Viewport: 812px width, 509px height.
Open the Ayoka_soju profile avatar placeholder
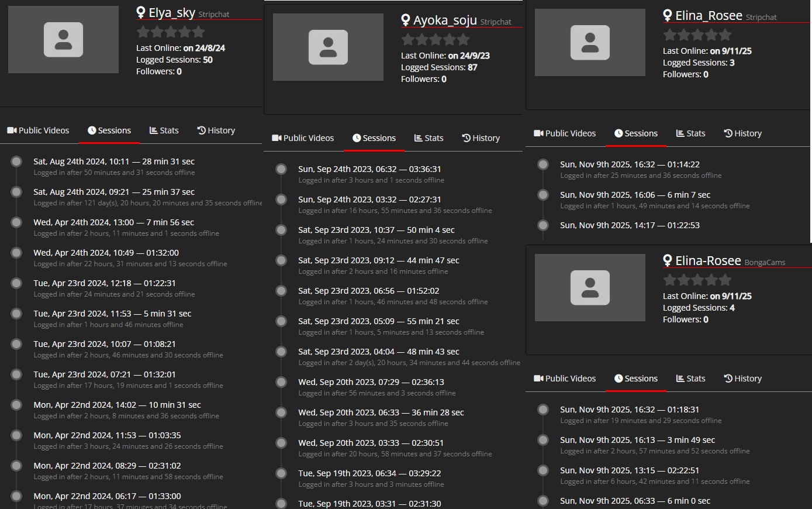328,47
